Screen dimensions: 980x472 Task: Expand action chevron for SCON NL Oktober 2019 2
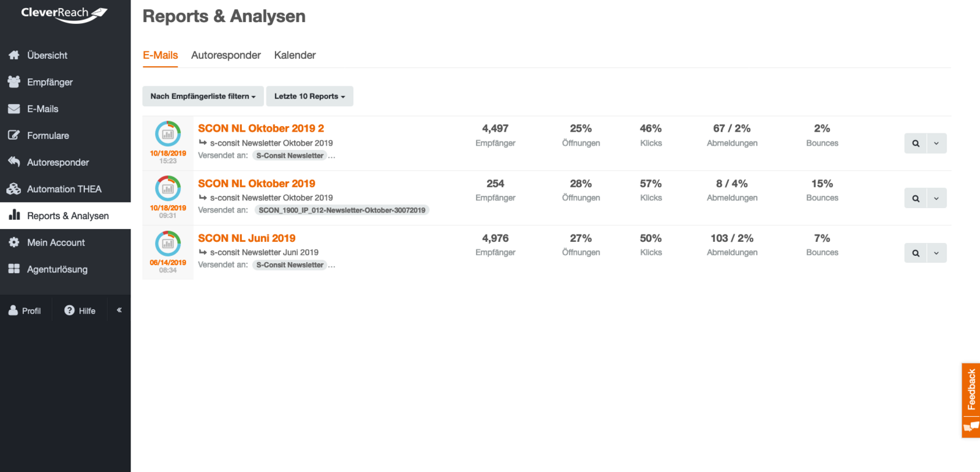[x=937, y=143]
